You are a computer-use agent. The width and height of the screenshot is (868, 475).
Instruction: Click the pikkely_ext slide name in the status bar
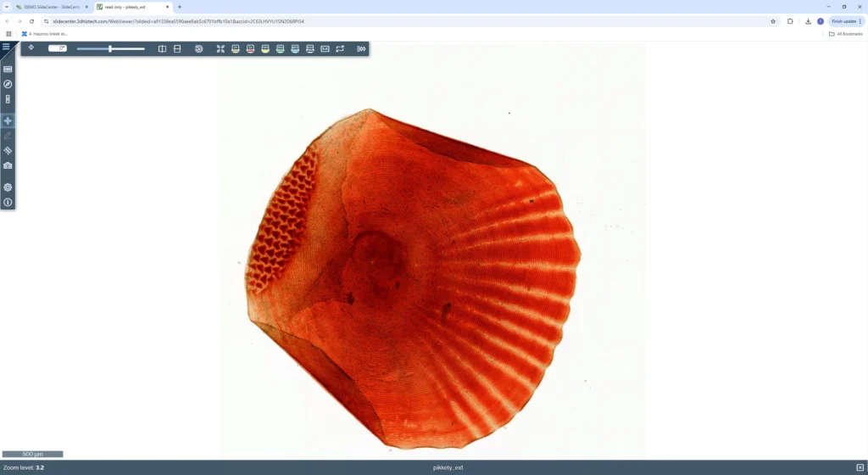(448, 468)
